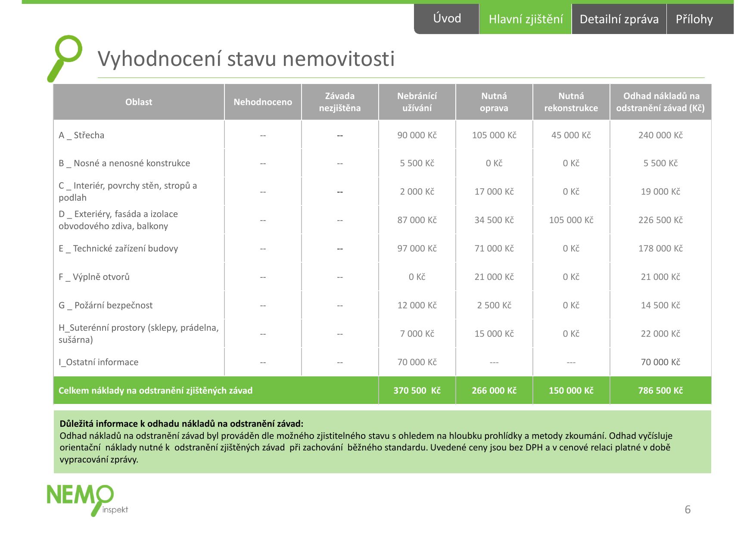This screenshot has height=534, width=756.
Task: Click the page number 6
Action: click(x=688, y=510)
